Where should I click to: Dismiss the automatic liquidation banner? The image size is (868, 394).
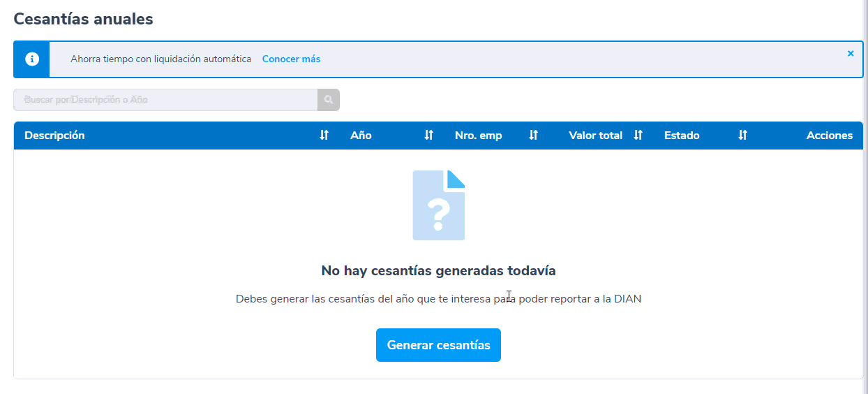tap(850, 54)
